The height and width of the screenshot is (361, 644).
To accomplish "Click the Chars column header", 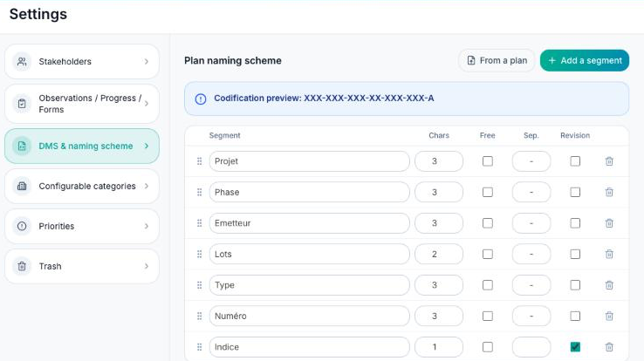I will click(x=439, y=135).
